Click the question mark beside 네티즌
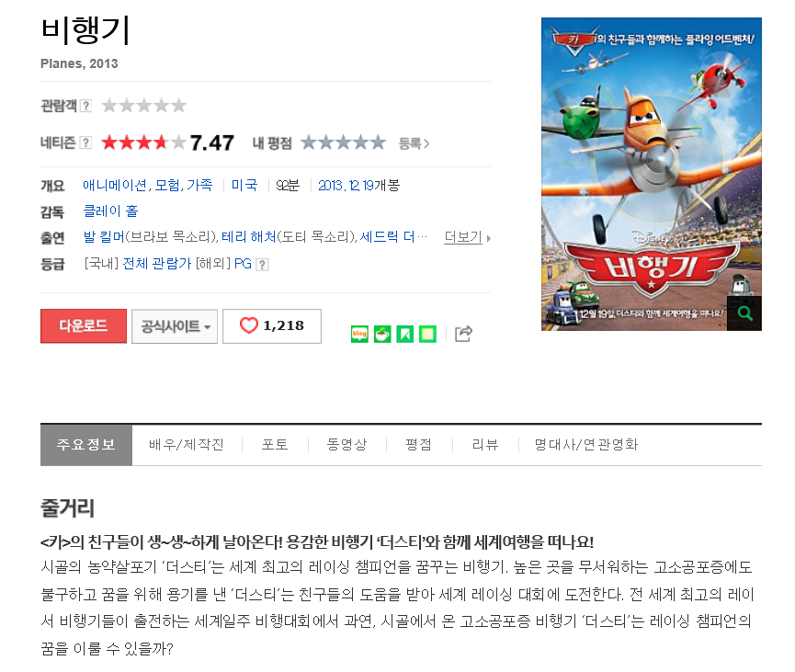 (86, 143)
